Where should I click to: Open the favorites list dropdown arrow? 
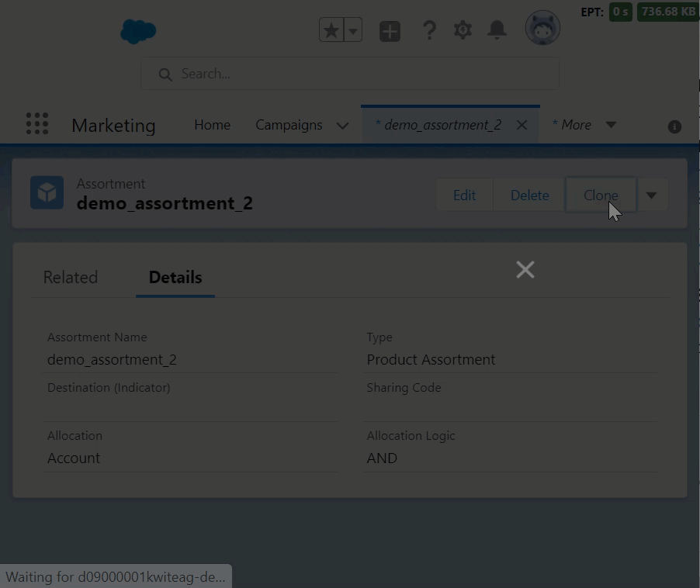353,30
